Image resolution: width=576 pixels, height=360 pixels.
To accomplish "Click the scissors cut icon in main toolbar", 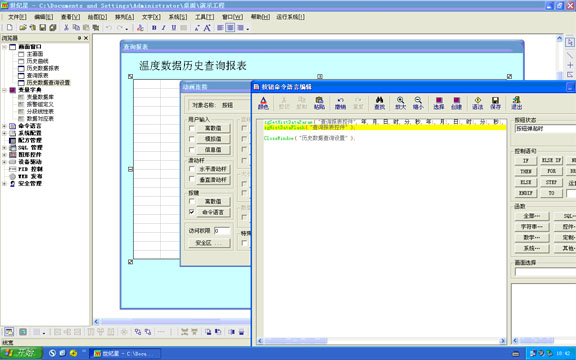I will [66, 28].
